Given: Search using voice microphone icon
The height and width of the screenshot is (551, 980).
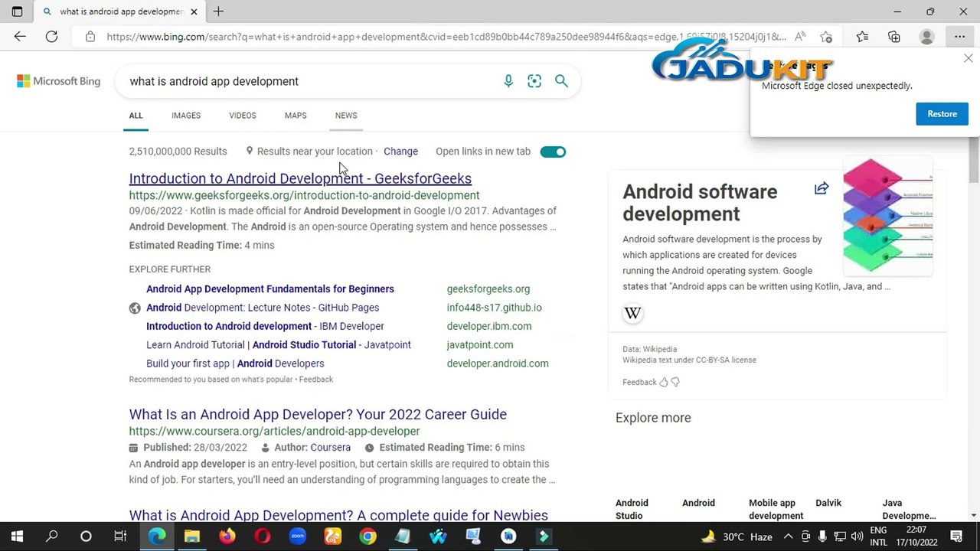Looking at the screenshot, I should click(508, 81).
